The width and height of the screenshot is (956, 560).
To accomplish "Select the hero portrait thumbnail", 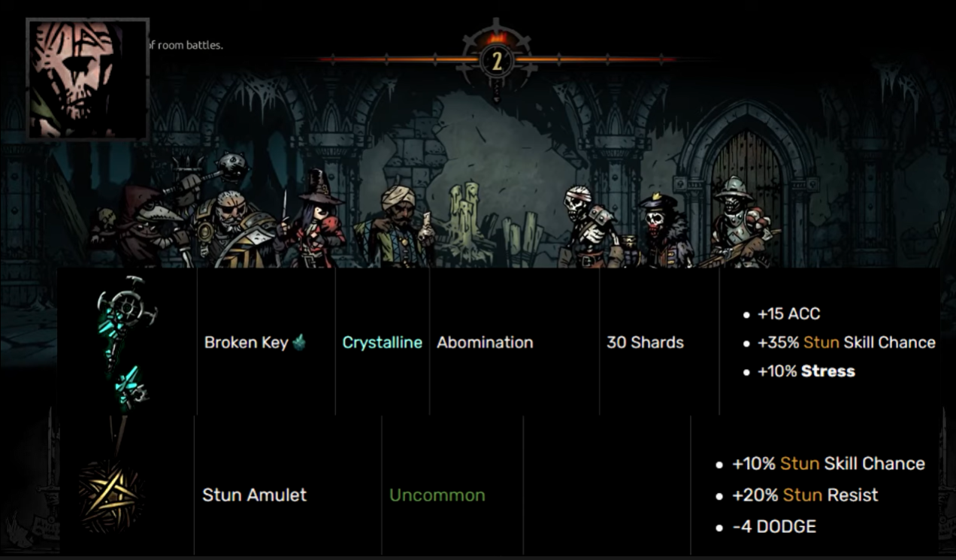I will (x=87, y=79).
